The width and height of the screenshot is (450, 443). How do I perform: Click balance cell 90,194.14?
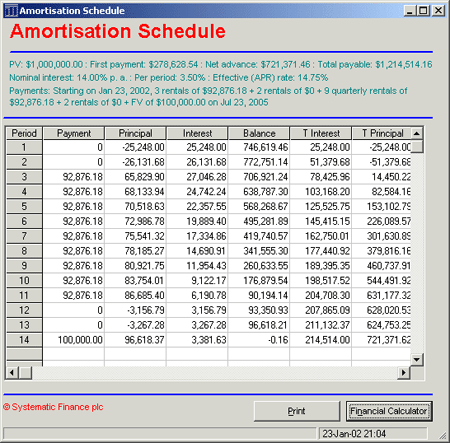(259, 295)
